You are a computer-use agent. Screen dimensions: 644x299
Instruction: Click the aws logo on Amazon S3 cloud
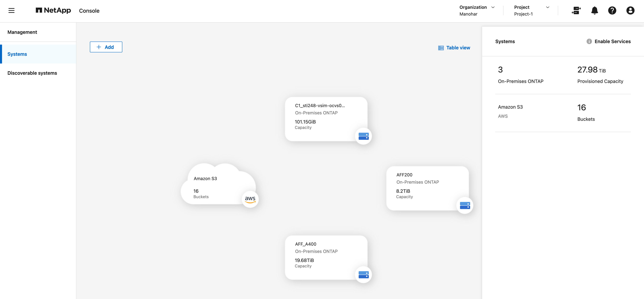tap(250, 199)
